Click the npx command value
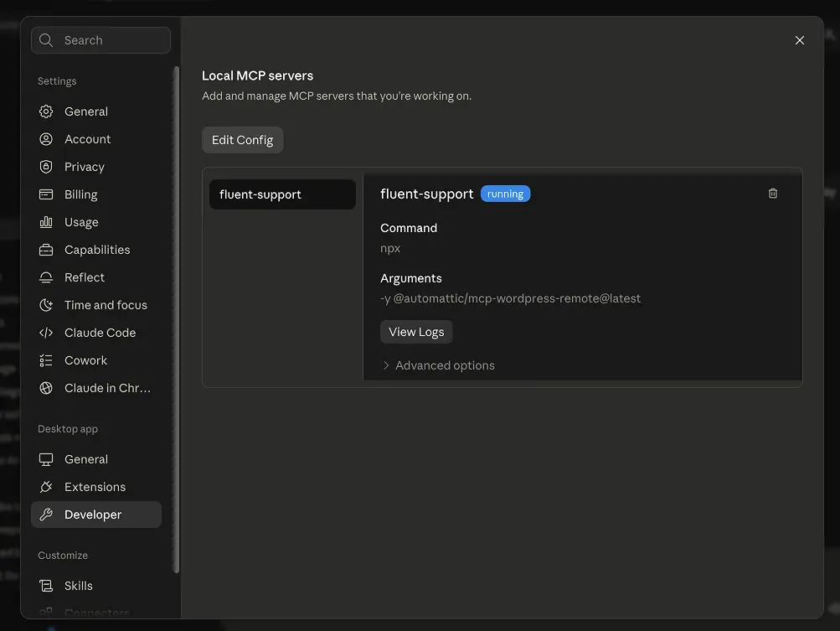This screenshot has height=631, width=840. pos(390,248)
